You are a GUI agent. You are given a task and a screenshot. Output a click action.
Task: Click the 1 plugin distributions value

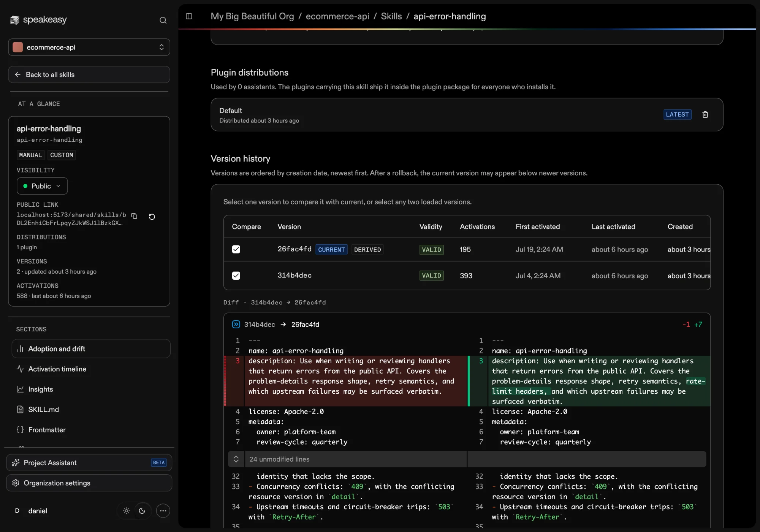[x=27, y=247]
